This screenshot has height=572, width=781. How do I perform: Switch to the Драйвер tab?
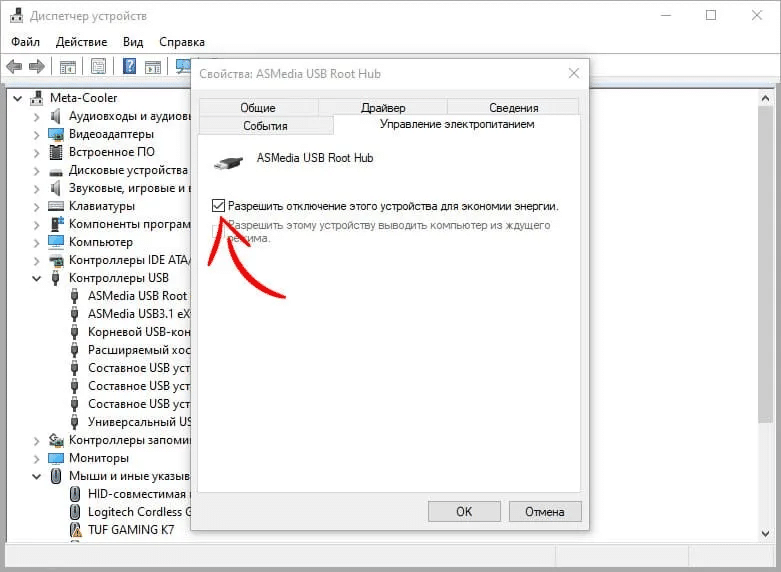(x=383, y=108)
